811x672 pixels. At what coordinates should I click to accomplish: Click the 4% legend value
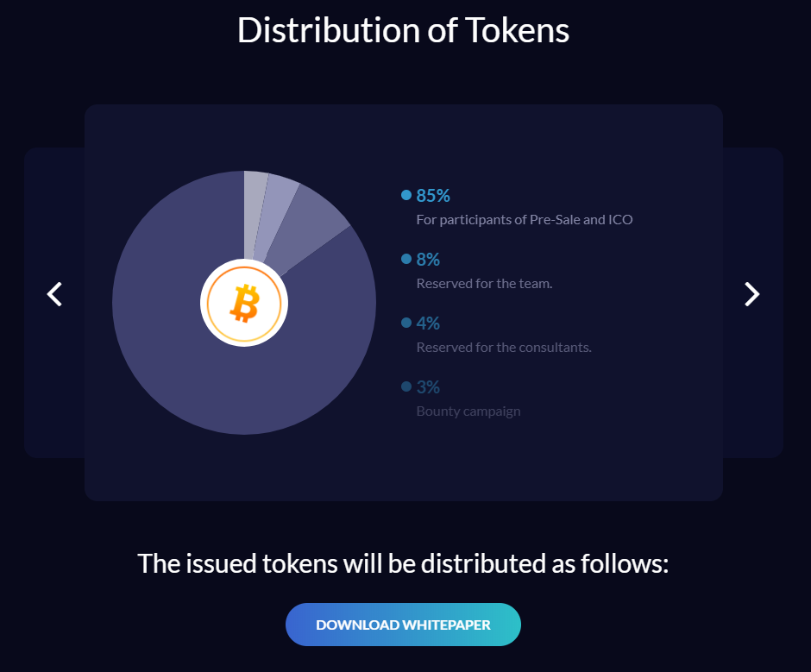(x=428, y=323)
